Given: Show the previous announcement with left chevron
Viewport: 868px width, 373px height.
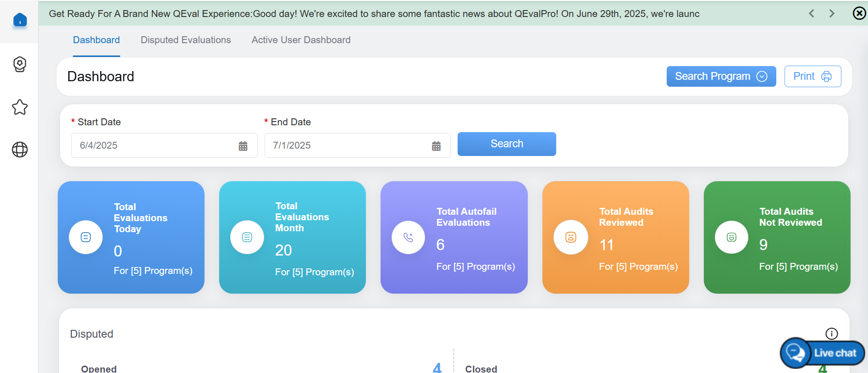Looking at the screenshot, I should (812, 13).
